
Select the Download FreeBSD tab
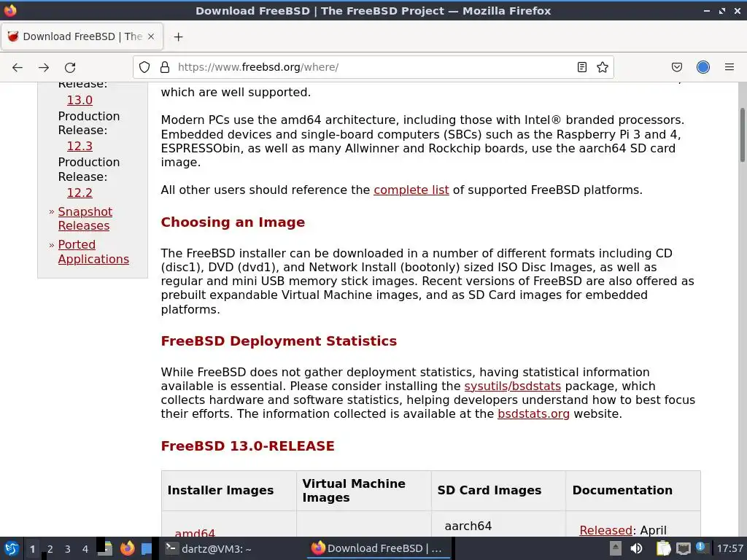click(82, 36)
